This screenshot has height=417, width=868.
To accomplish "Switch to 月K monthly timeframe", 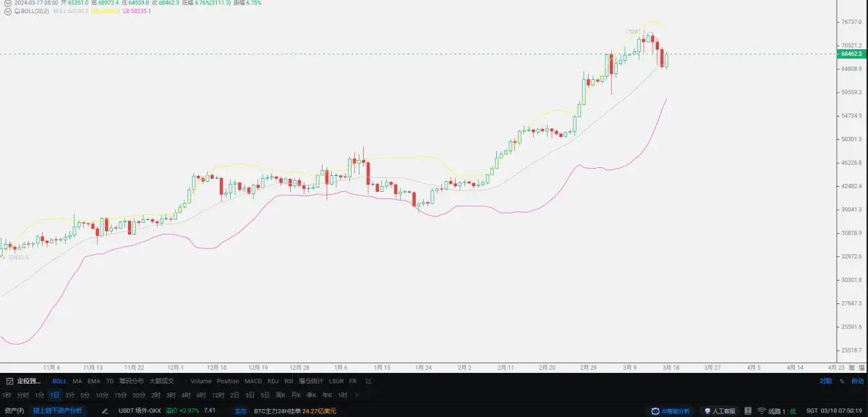I will point(296,395).
